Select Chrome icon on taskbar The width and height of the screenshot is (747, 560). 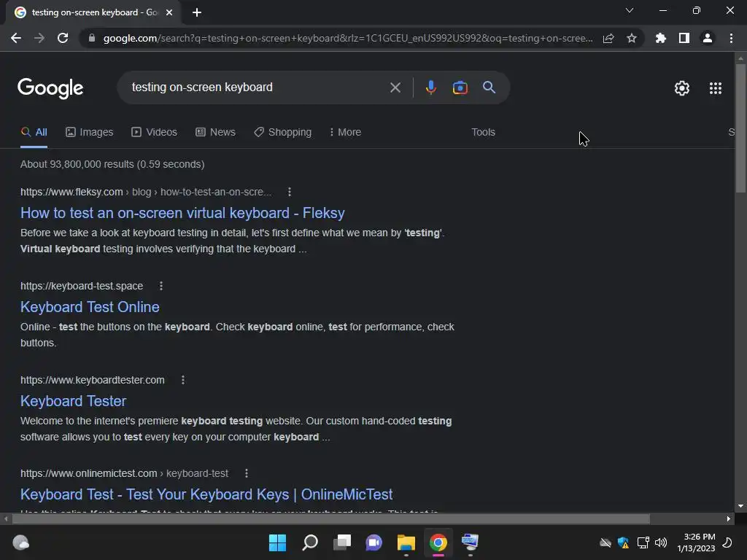[x=438, y=542]
